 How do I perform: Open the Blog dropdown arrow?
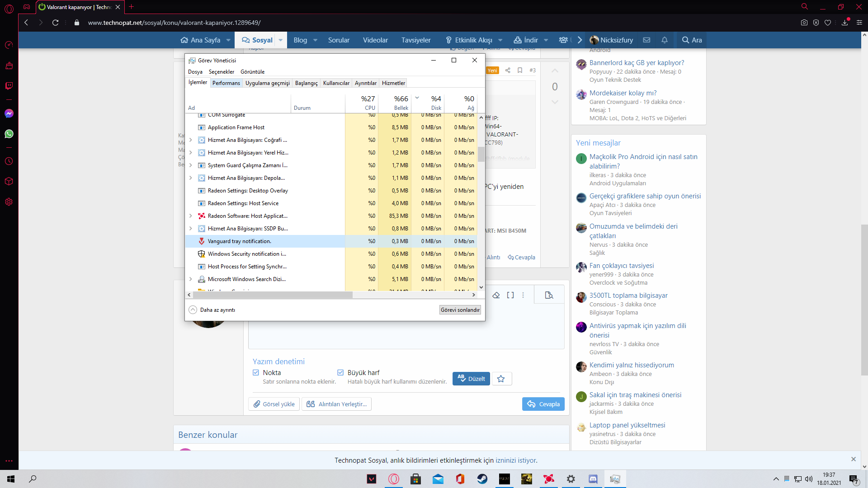click(x=316, y=40)
